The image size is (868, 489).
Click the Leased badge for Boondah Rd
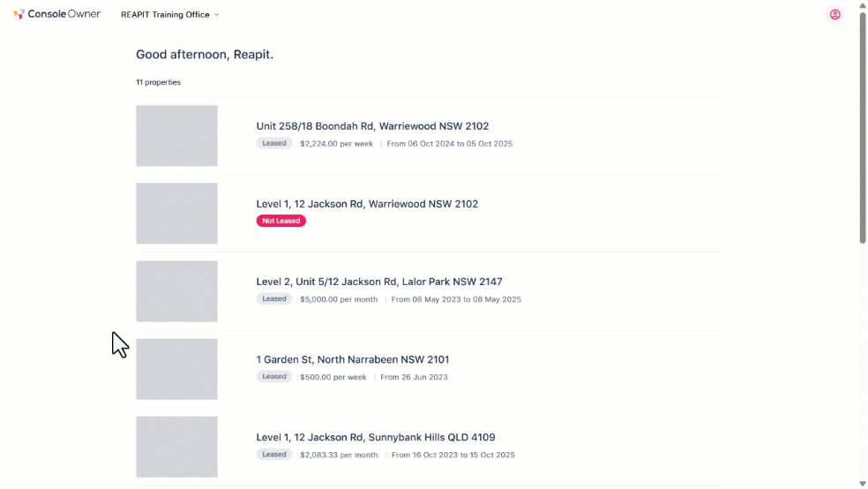[x=274, y=143]
